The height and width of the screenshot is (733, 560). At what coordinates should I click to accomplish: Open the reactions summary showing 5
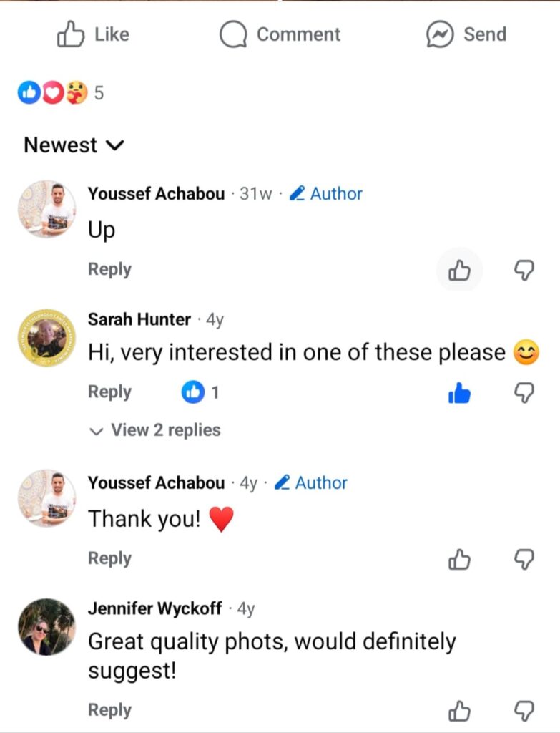(x=61, y=92)
